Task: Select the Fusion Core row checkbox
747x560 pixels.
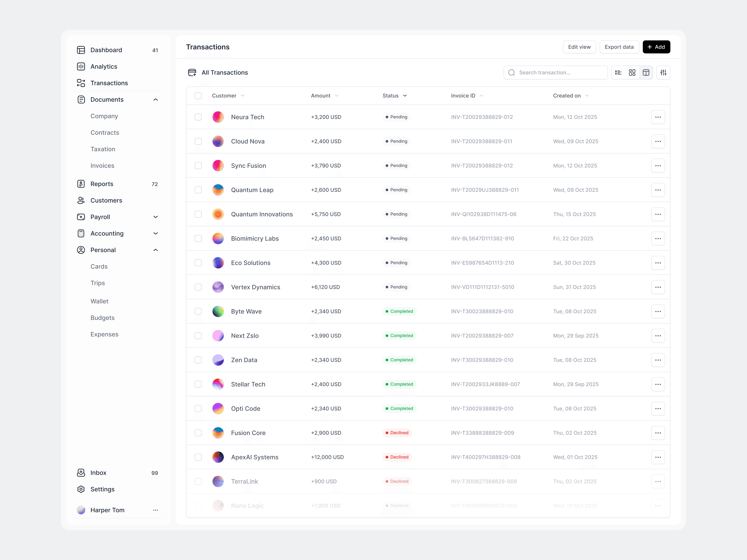Action: (x=198, y=433)
